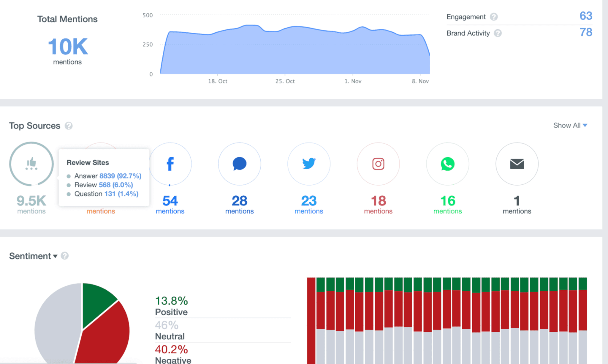Open help tooltip for Top Sources
The width and height of the screenshot is (608, 364).
point(69,126)
